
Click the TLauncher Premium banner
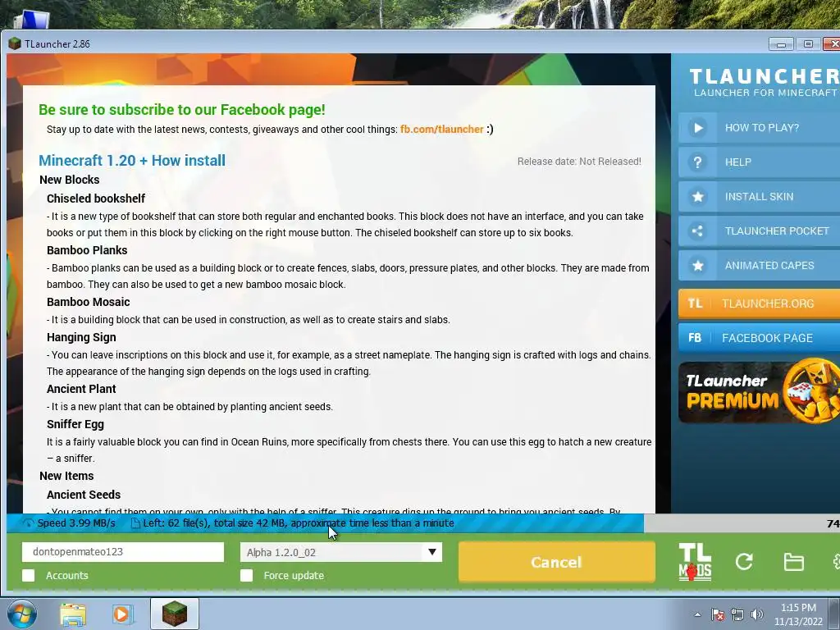[x=759, y=393]
